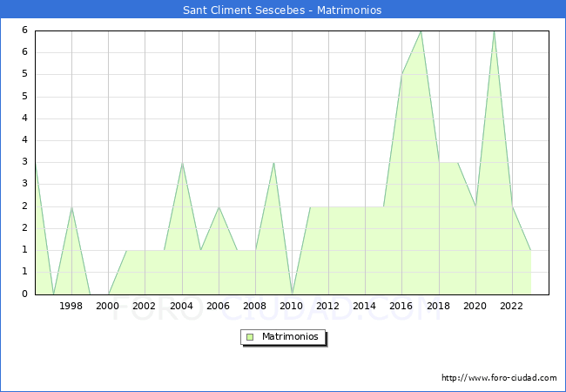Click the 2014 x-axis label

click(x=364, y=306)
